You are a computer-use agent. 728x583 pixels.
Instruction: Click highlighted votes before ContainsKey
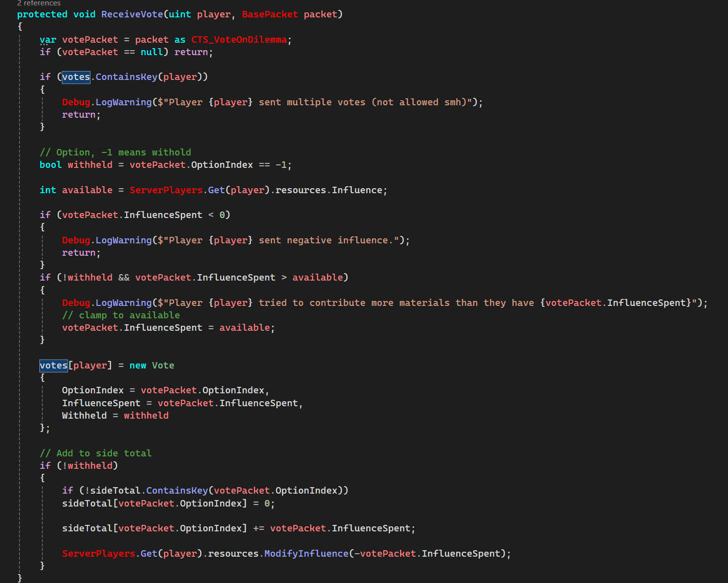click(x=76, y=77)
